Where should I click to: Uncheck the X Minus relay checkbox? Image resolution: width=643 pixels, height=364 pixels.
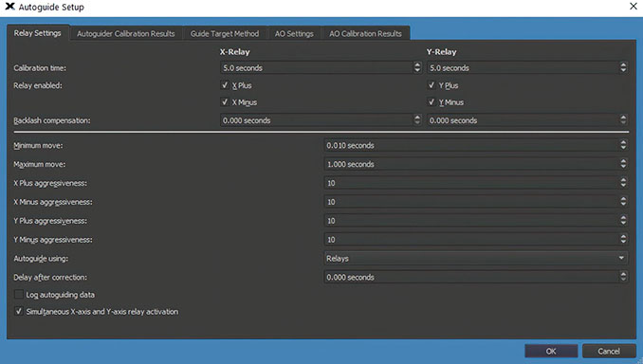tap(225, 102)
